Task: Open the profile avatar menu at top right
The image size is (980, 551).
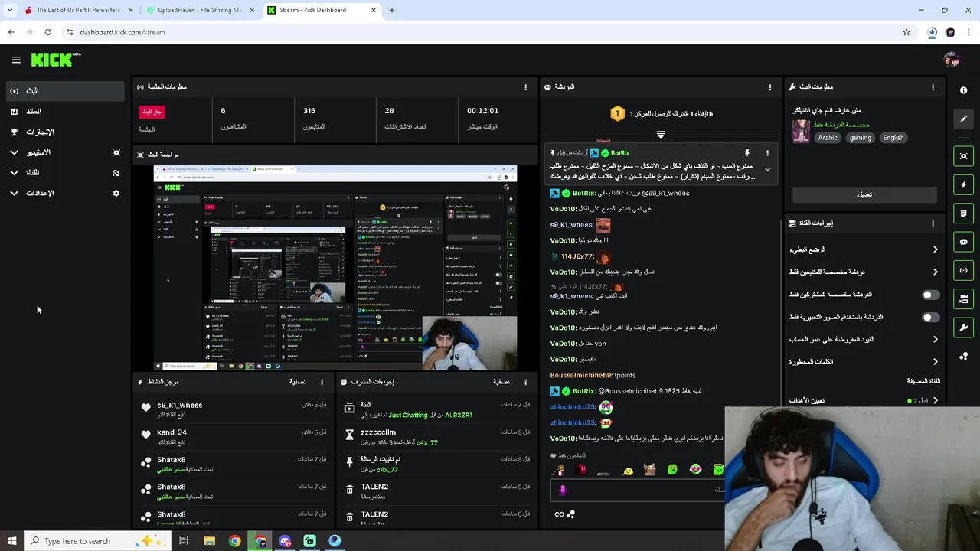Action: [x=952, y=60]
